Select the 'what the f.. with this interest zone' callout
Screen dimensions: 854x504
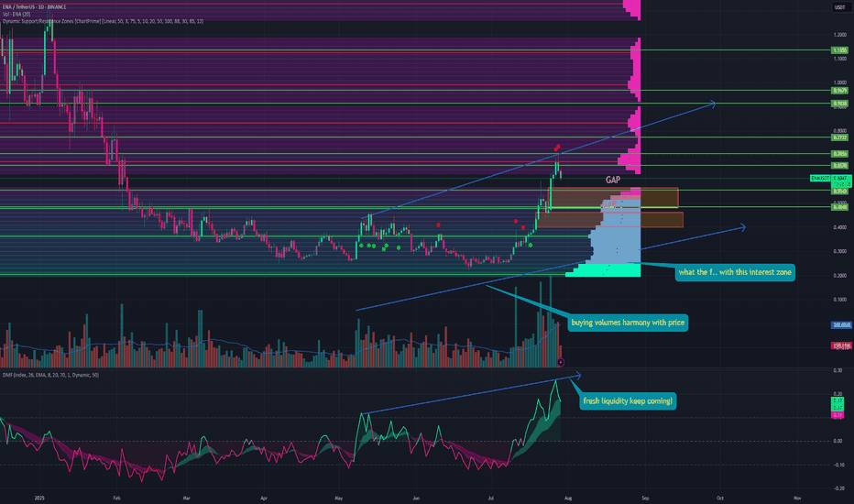pos(735,272)
